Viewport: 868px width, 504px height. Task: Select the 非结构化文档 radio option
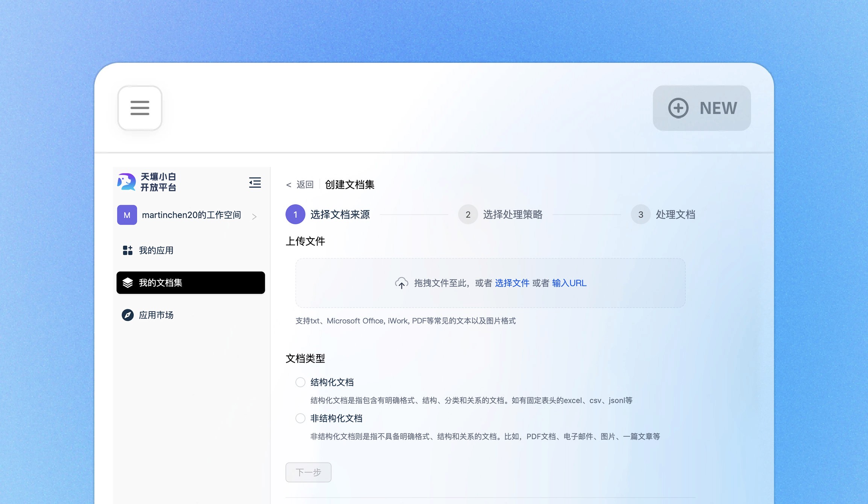tap(300, 418)
